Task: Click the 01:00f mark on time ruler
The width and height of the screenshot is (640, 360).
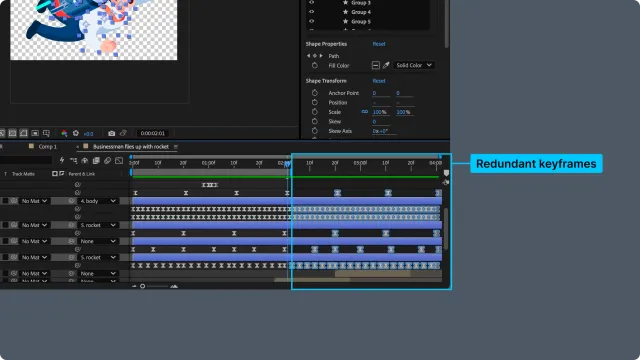Action: pos(208,163)
